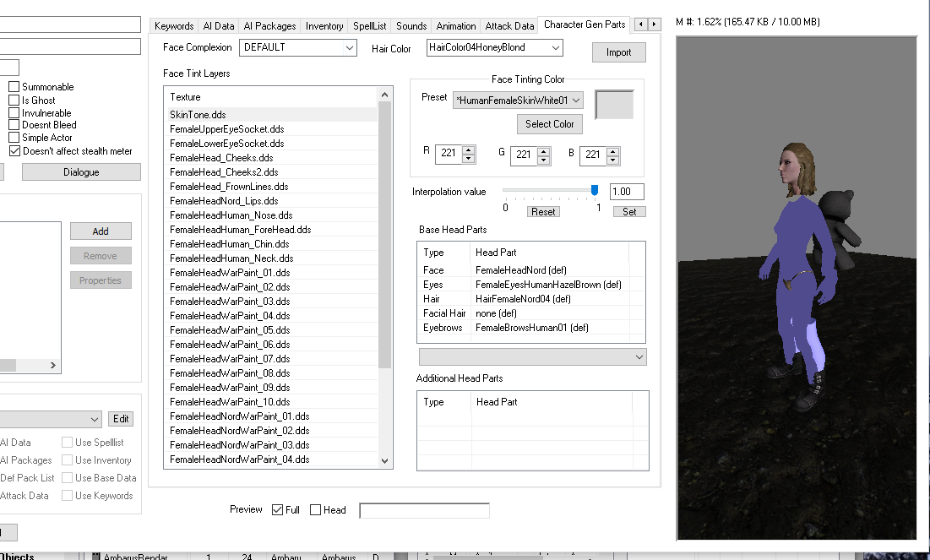Click the text field beside Head checkbox
This screenshot has height=560, width=930.
425,510
